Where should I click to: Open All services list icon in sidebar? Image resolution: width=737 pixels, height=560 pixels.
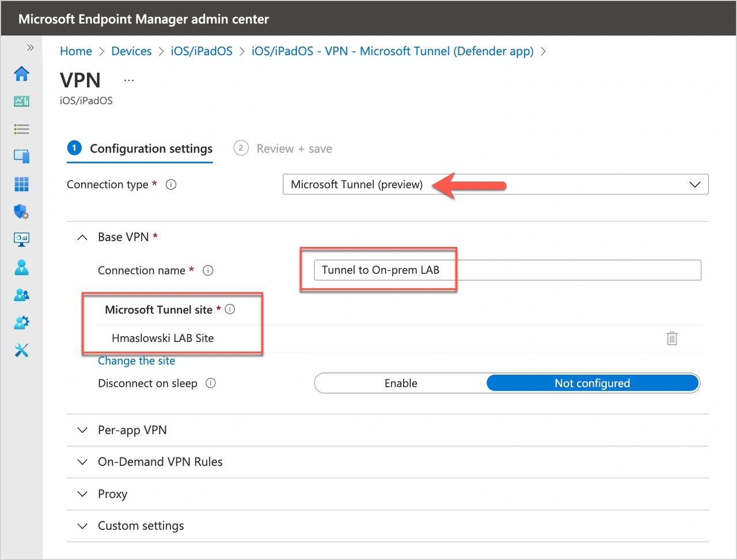[x=21, y=129]
